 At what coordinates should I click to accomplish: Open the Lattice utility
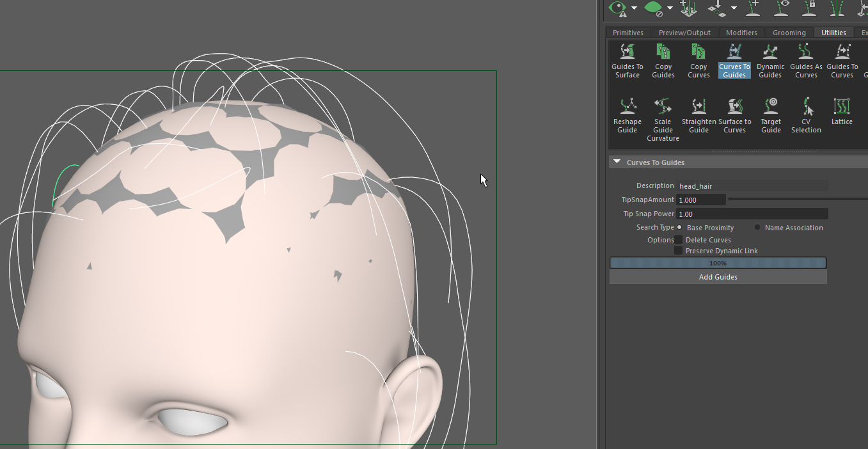[x=842, y=112]
